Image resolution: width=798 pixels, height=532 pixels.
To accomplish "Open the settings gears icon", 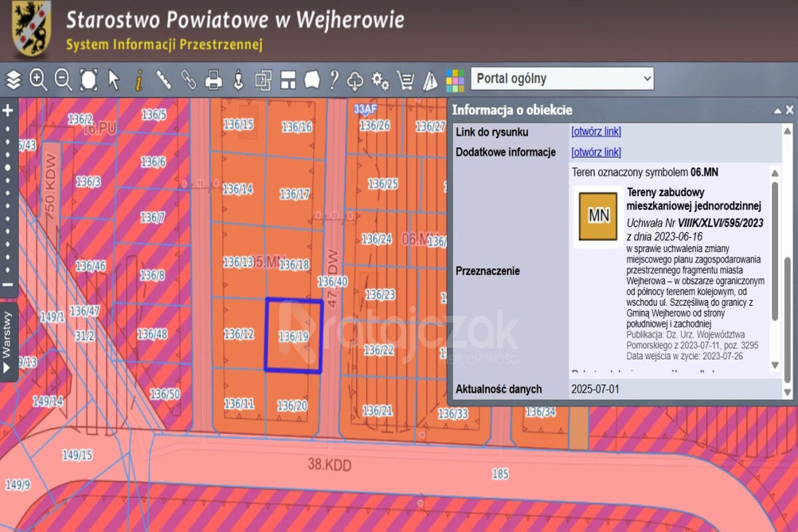I will pos(380,80).
